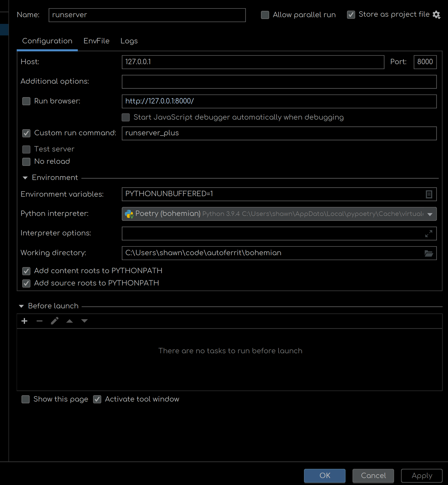Check the No reload option
This screenshot has width=448, height=485.
click(26, 161)
